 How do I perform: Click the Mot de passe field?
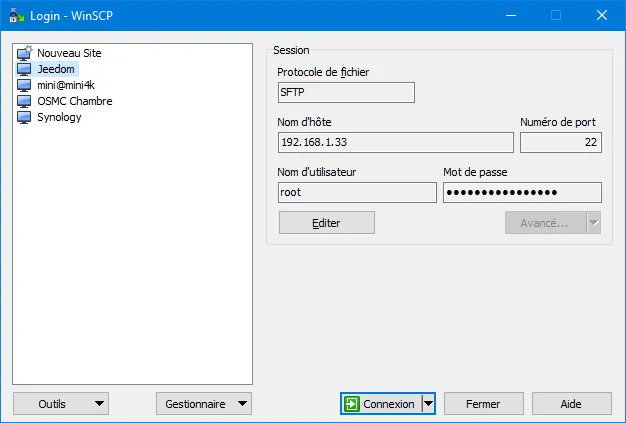(522, 193)
